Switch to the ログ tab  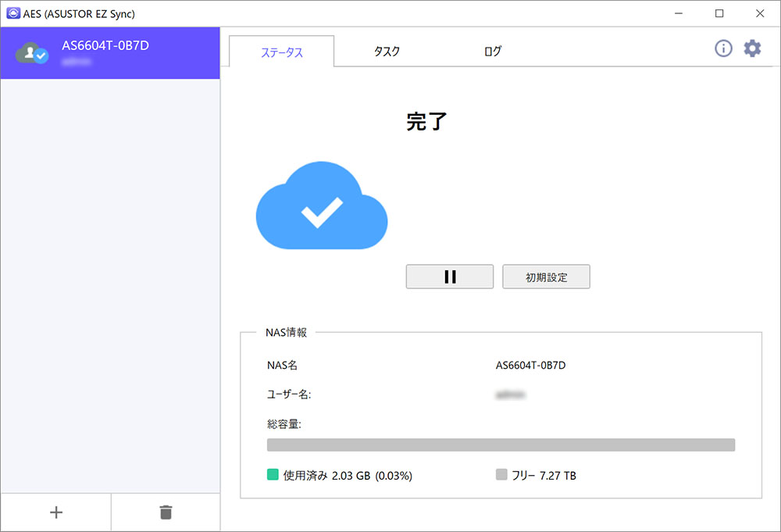point(492,51)
